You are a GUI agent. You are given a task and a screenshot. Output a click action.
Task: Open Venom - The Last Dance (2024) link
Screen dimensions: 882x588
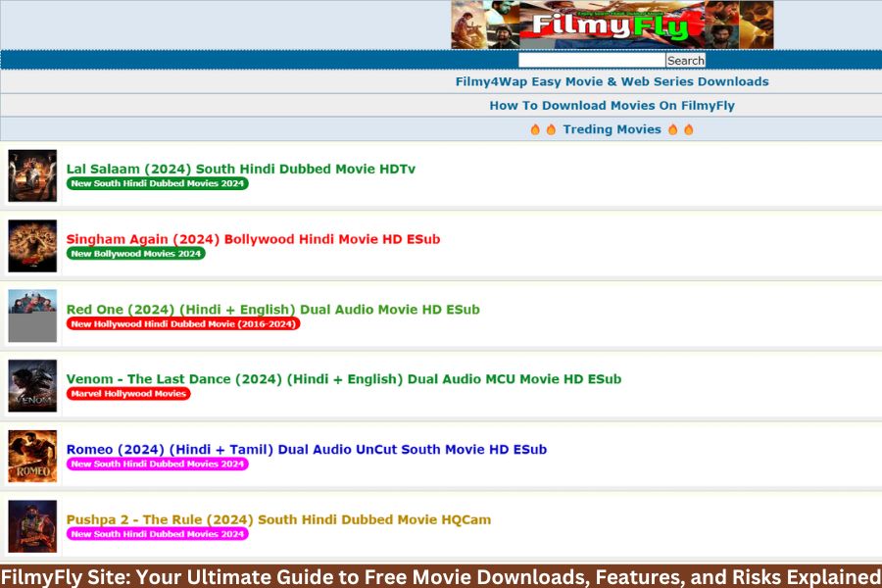[x=344, y=379]
